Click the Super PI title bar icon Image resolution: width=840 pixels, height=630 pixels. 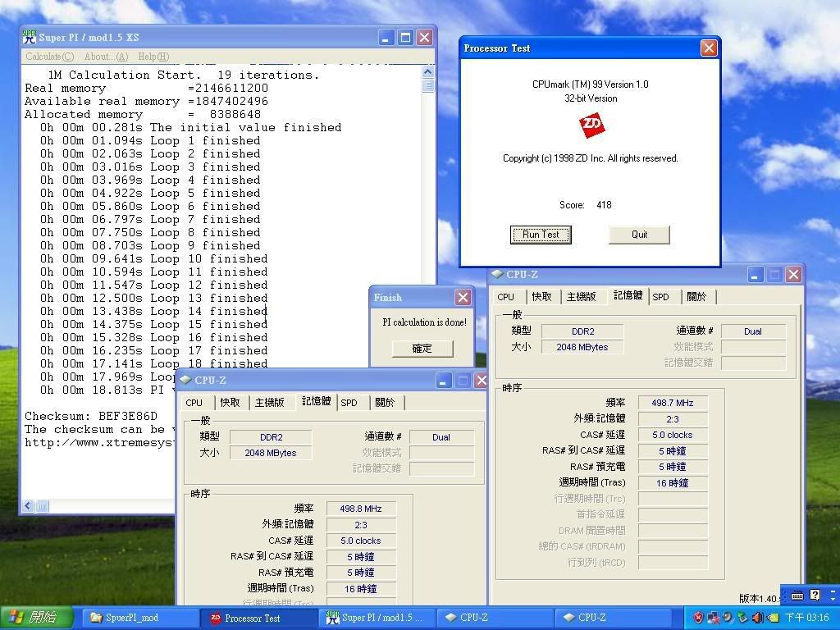click(x=30, y=37)
